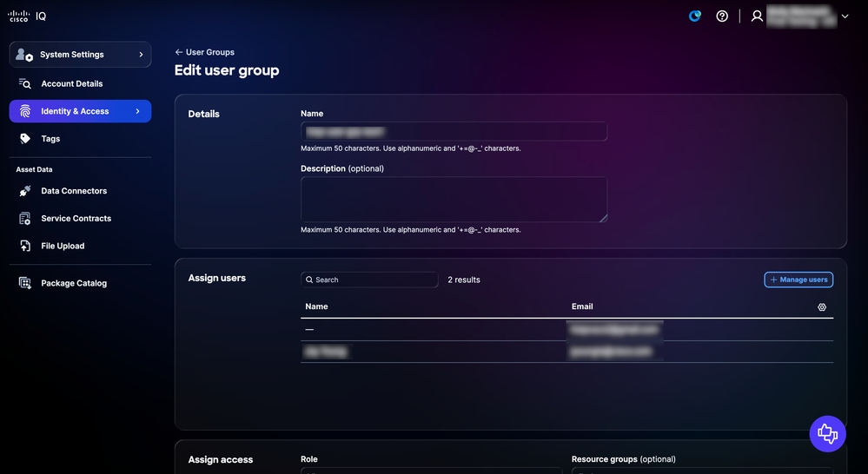Click the Role field label

(x=309, y=459)
